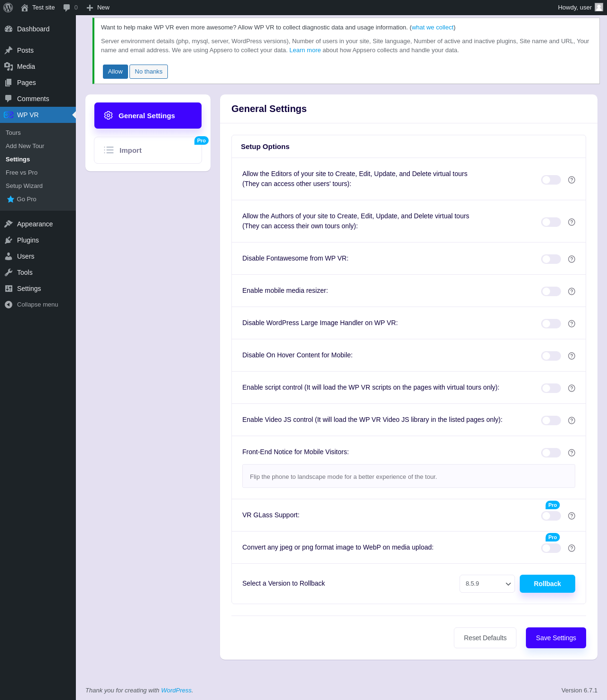
Task: Open the General Settings tab
Action: 148,115
